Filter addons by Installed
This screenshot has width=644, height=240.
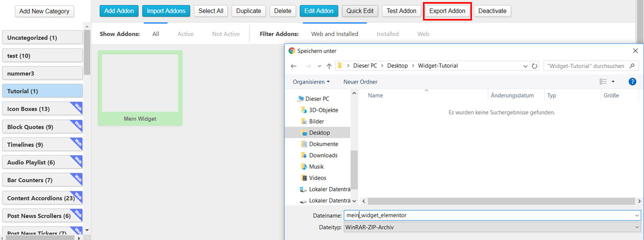point(387,34)
